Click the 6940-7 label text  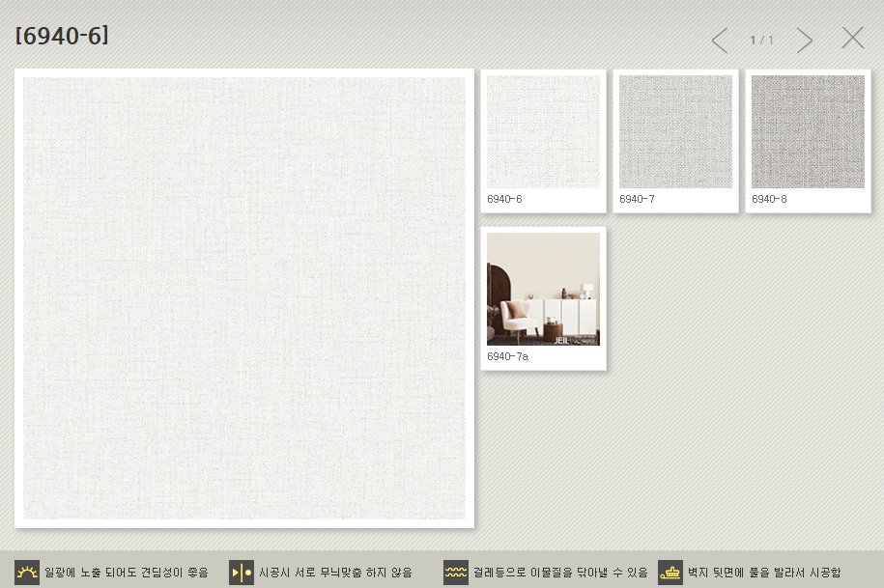[637, 199]
